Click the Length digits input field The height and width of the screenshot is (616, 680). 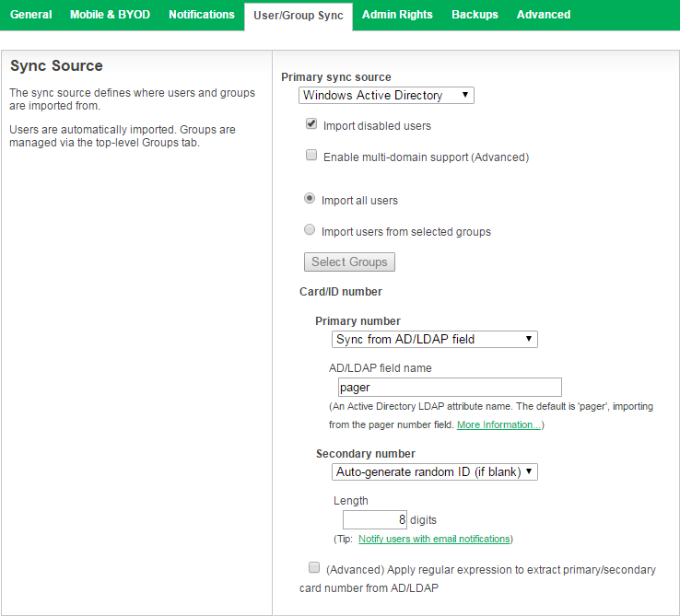(x=375, y=519)
